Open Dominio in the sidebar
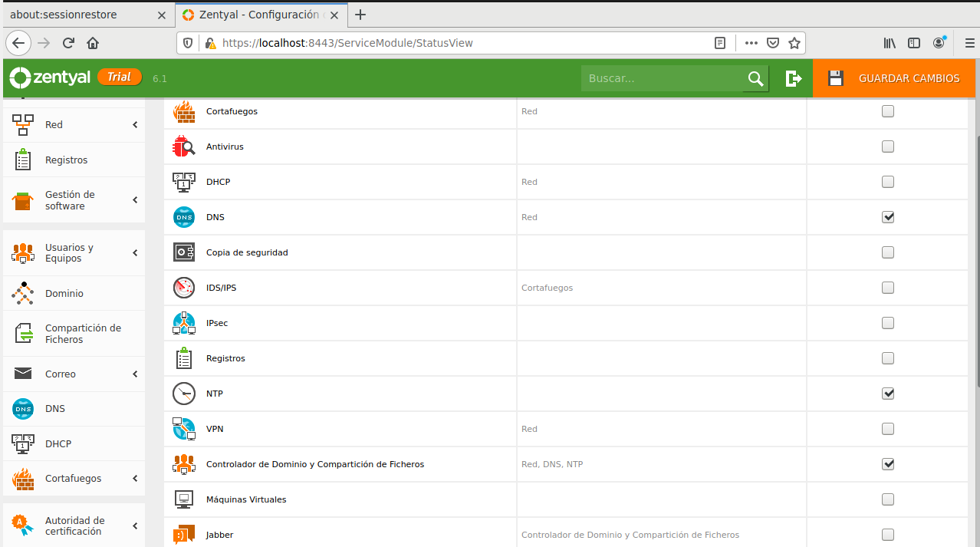 coord(64,294)
